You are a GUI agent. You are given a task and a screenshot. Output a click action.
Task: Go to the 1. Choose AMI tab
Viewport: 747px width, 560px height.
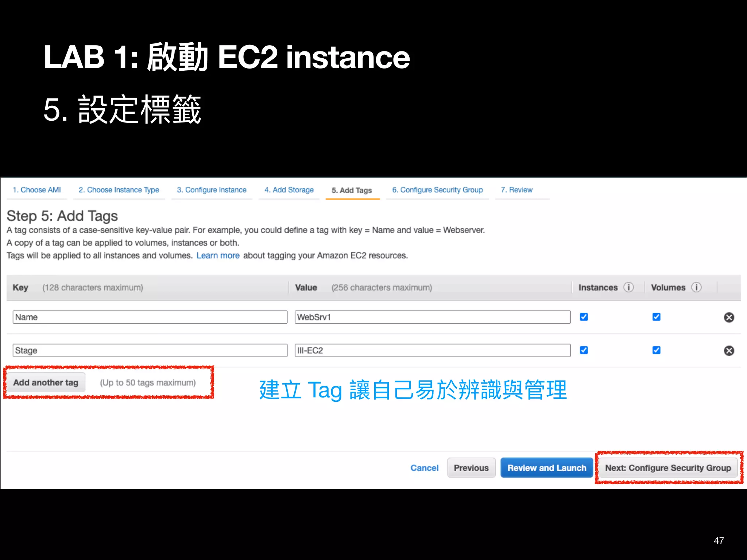37,190
